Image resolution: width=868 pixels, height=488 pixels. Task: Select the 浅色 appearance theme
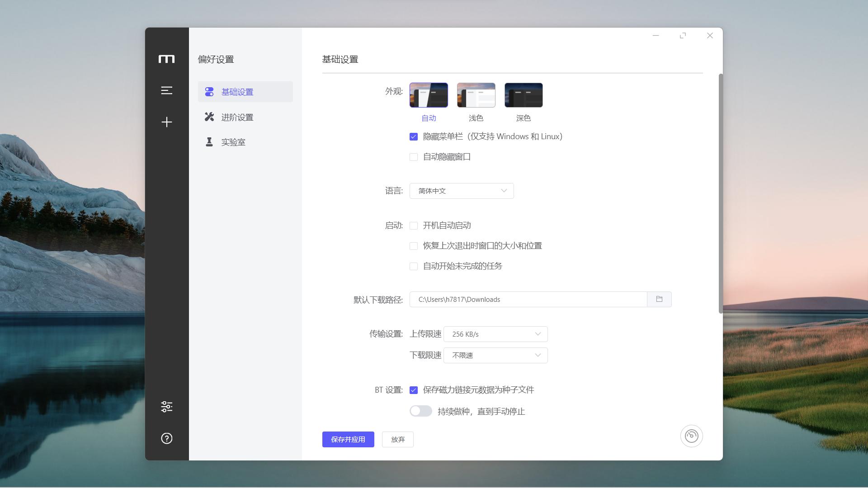pos(476,95)
